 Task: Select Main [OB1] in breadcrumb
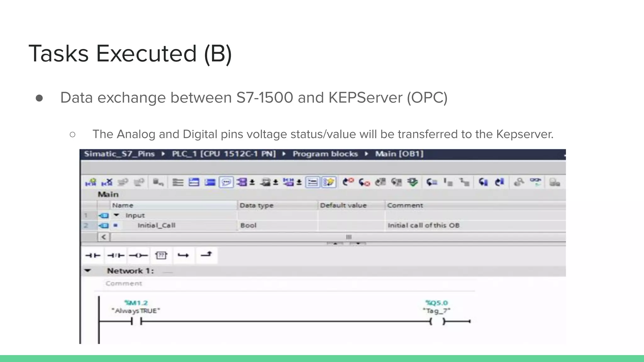399,154
